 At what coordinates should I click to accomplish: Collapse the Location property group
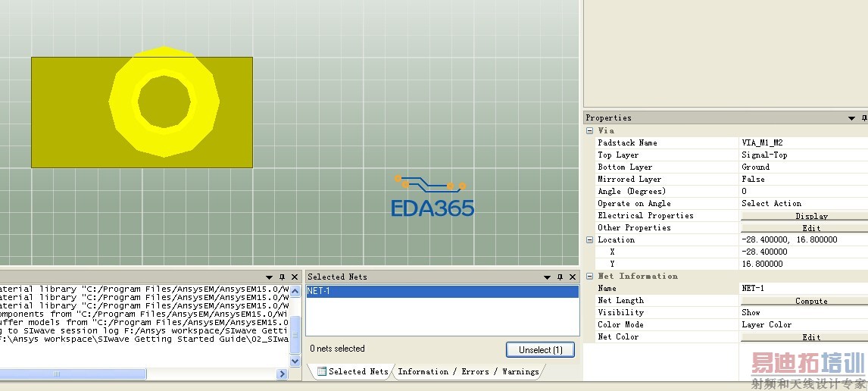[589, 239]
